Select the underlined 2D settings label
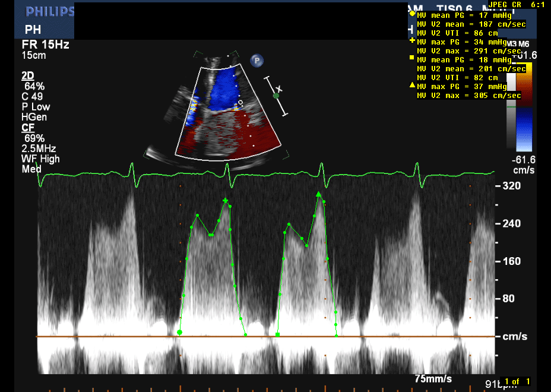 (x=28, y=75)
